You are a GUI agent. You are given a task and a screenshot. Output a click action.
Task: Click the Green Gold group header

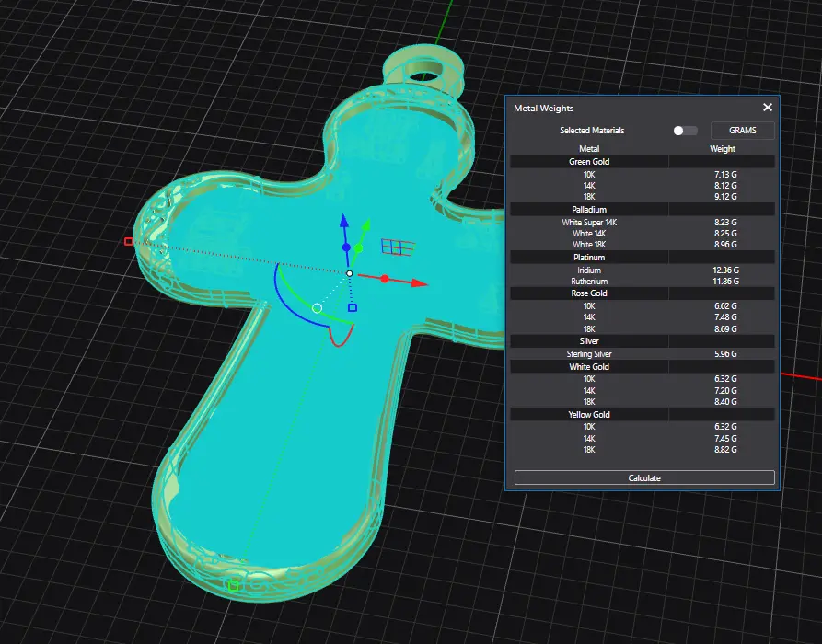coord(589,161)
